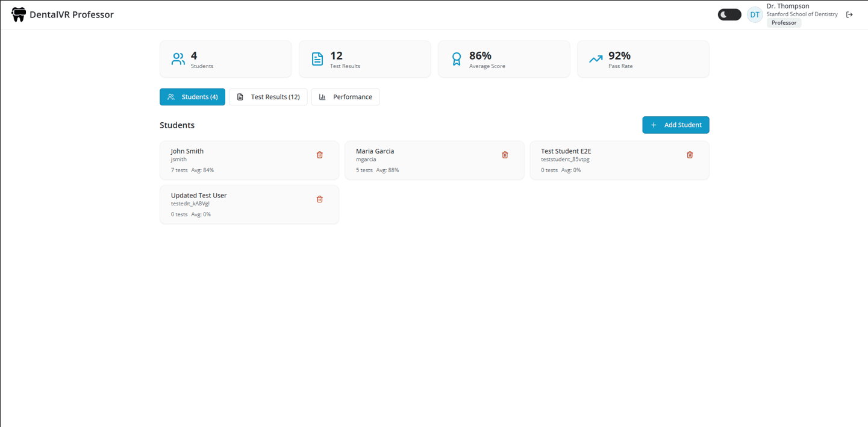868x427 pixels.
Task: Click the 12 test results count
Action: coord(336,55)
